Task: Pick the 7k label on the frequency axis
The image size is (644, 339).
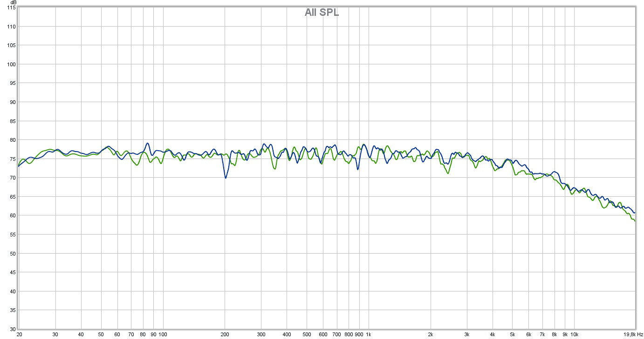Action: 542,334
